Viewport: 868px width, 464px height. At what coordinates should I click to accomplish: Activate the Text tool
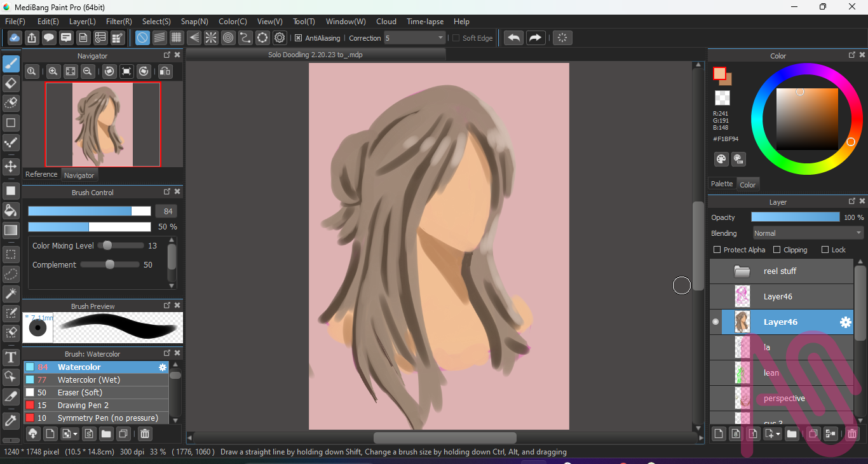11,357
